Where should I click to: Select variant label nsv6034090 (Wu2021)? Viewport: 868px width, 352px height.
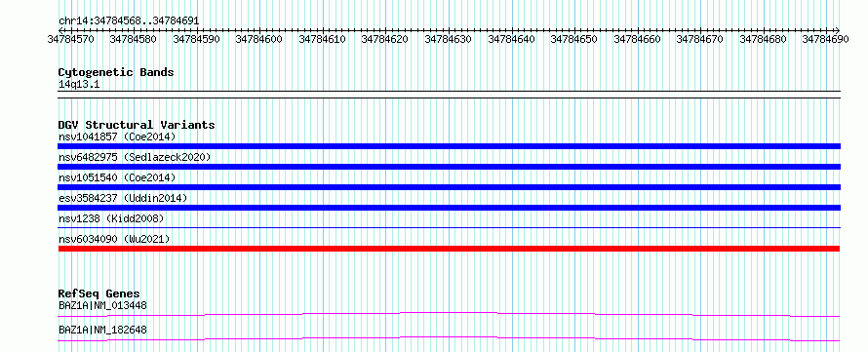pos(114,239)
